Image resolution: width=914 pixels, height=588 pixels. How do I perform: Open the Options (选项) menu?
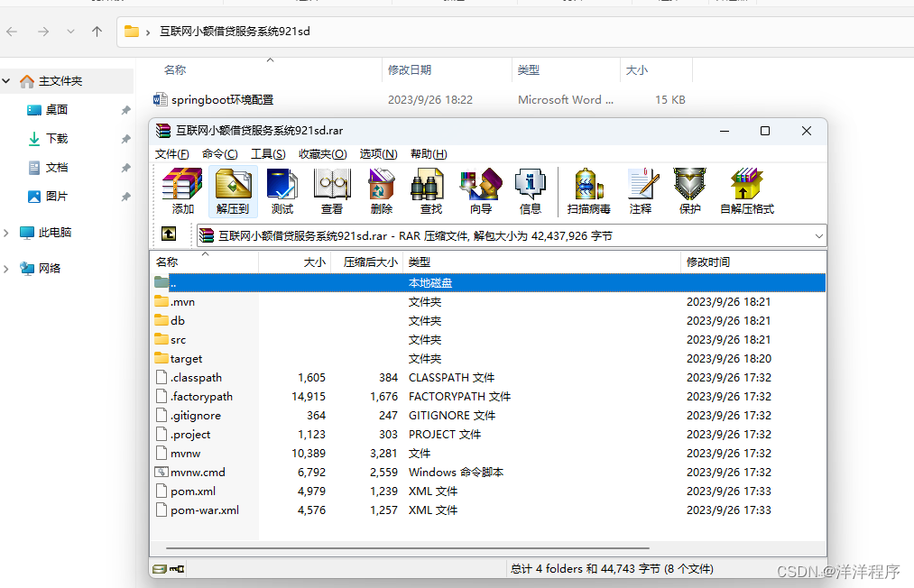point(378,154)
